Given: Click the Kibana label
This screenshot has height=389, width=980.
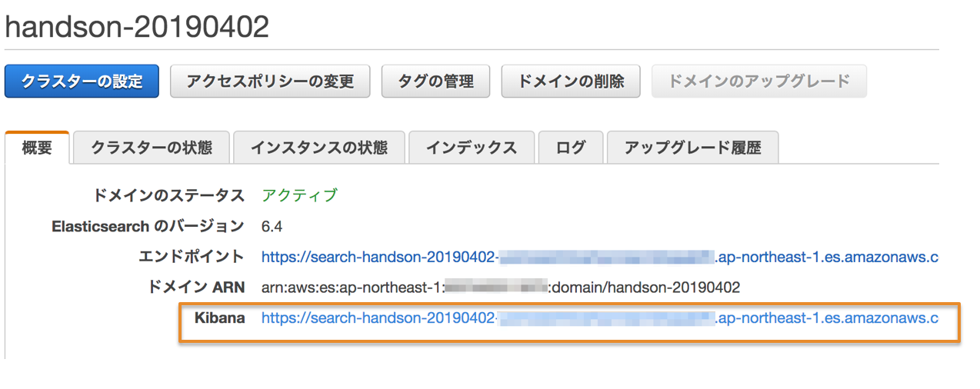Looking at the screenshot, I should 219,318.
